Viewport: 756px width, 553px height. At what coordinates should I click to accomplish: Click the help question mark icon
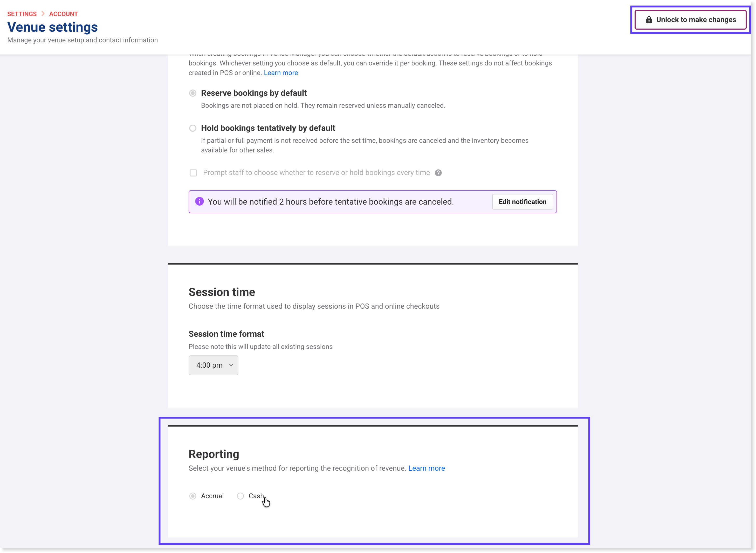pyautogui.click(x=438, y=173)
